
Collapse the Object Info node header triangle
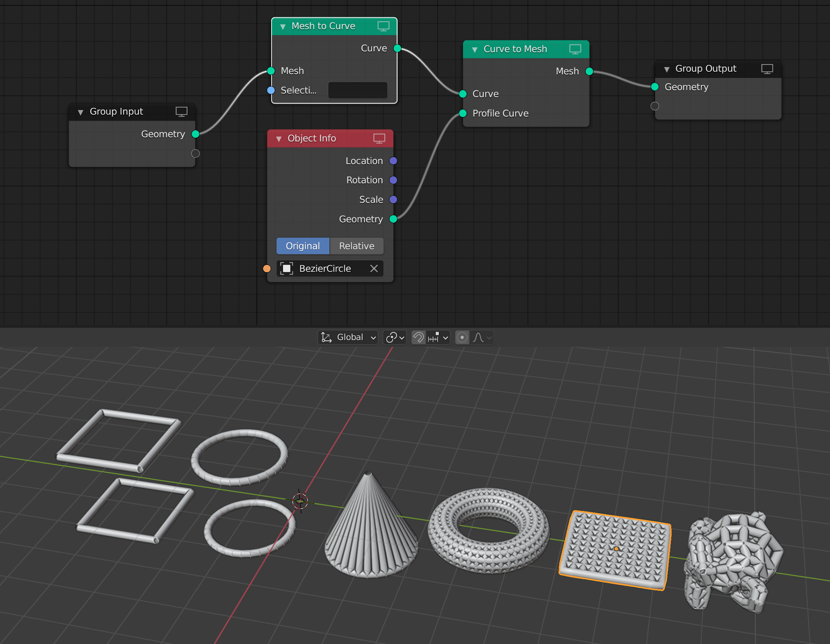coord(279,138)
